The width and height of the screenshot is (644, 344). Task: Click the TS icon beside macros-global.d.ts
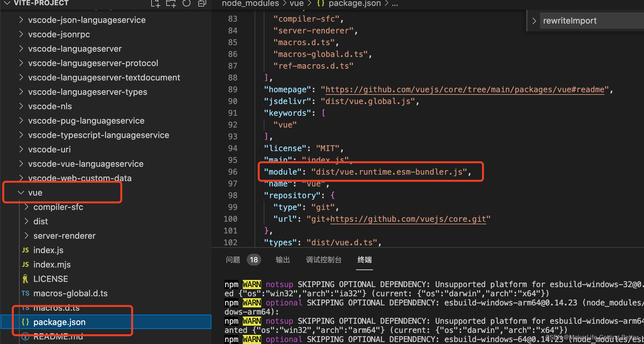point(25,293)
